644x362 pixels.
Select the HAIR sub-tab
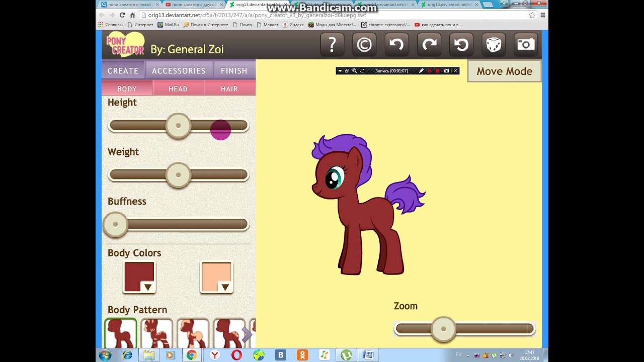pyautogui.click(x=229, y=88)
